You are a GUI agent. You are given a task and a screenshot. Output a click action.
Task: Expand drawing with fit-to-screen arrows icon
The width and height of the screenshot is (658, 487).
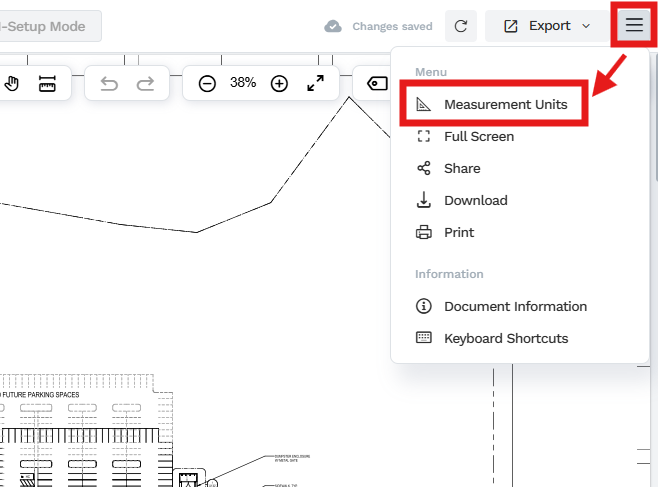coord(315,83)
